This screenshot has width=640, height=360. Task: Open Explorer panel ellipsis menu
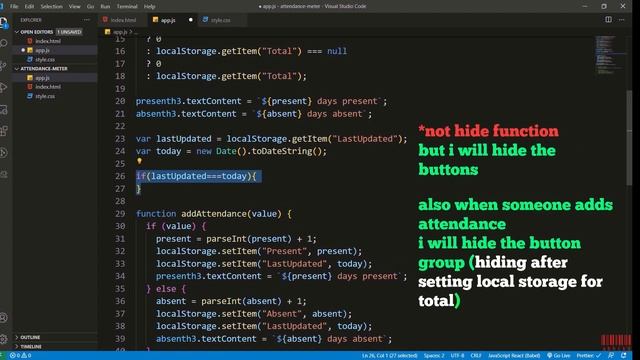pyautogui.click(x=87, y=20)
